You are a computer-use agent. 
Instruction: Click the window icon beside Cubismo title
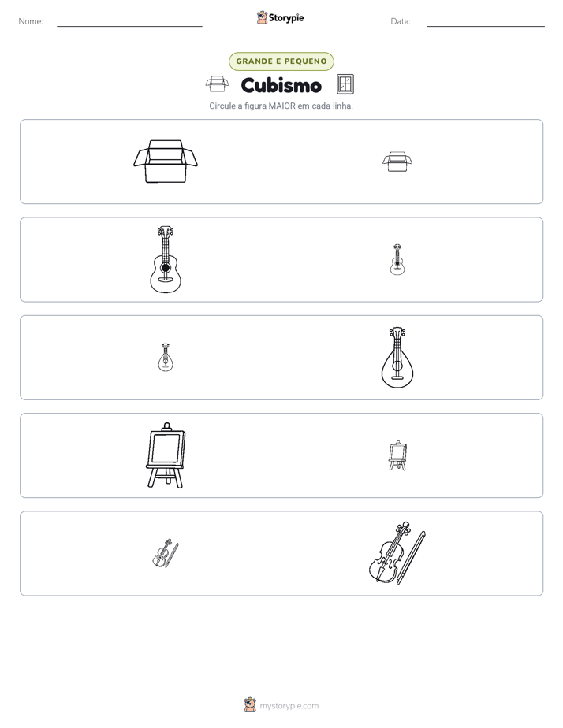(345, 84)
